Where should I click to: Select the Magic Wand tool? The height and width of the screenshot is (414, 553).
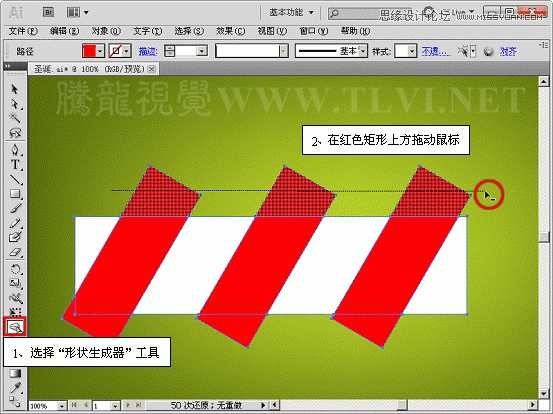pyautogui.click(x=15, y=117)
